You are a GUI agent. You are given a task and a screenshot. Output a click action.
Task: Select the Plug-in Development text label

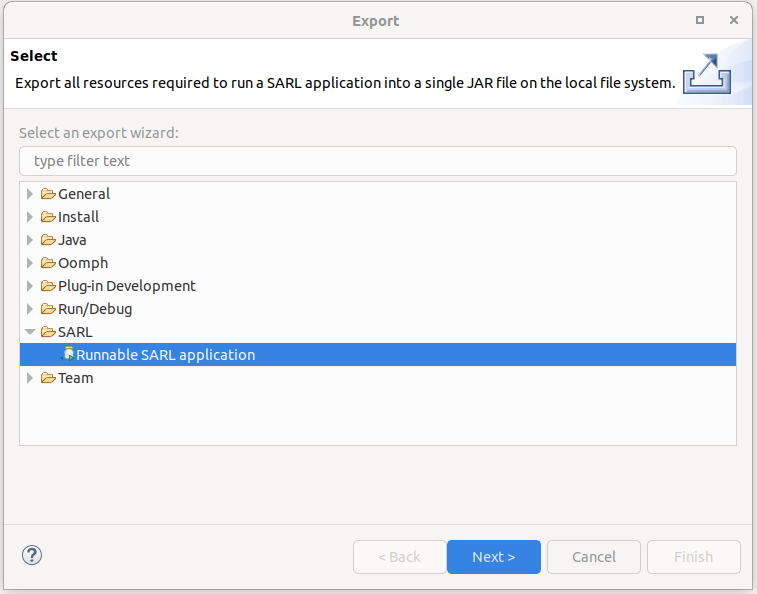tap(127, 286)
